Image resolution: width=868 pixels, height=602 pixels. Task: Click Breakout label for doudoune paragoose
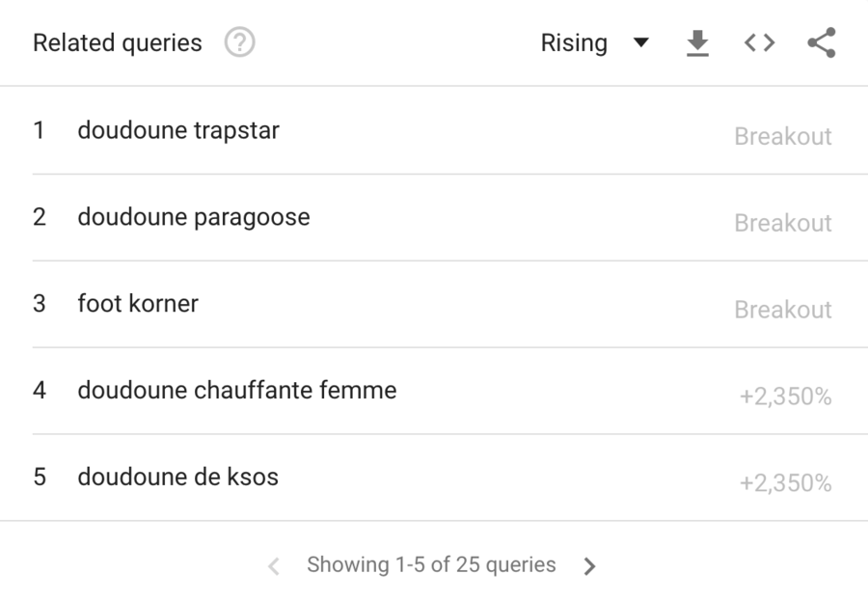coord(782,223)
